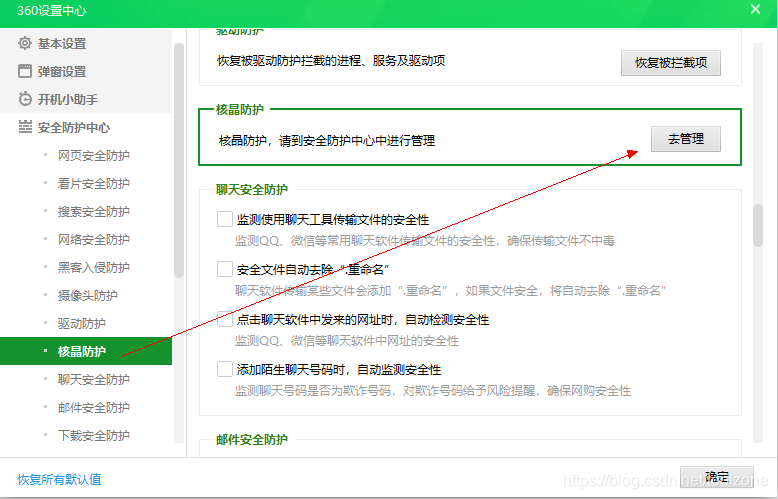Enable 安全文件自动去除".重命名" checkbox
The width and height of the screenshot is (778, 499).
[x=225, y=269]
